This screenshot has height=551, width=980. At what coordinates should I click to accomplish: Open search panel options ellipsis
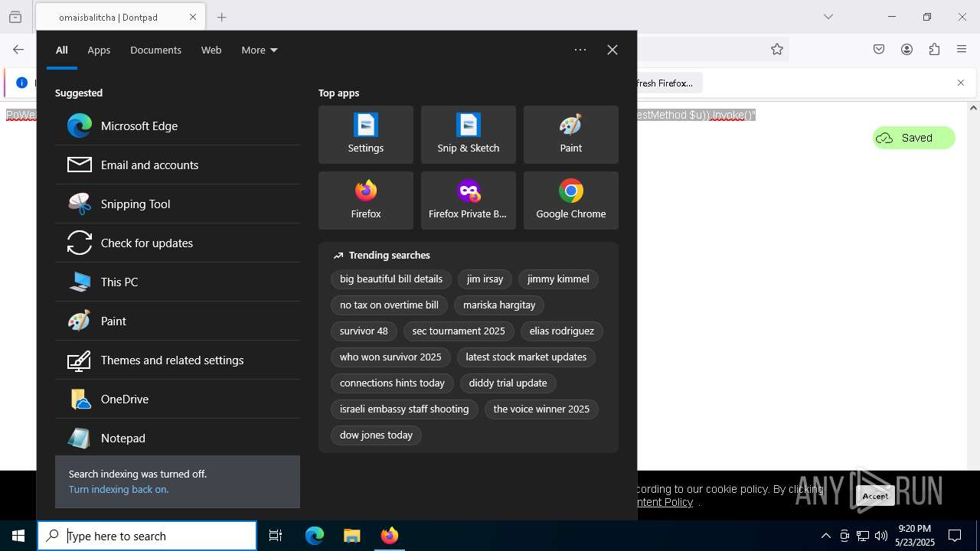coord(580,50)
